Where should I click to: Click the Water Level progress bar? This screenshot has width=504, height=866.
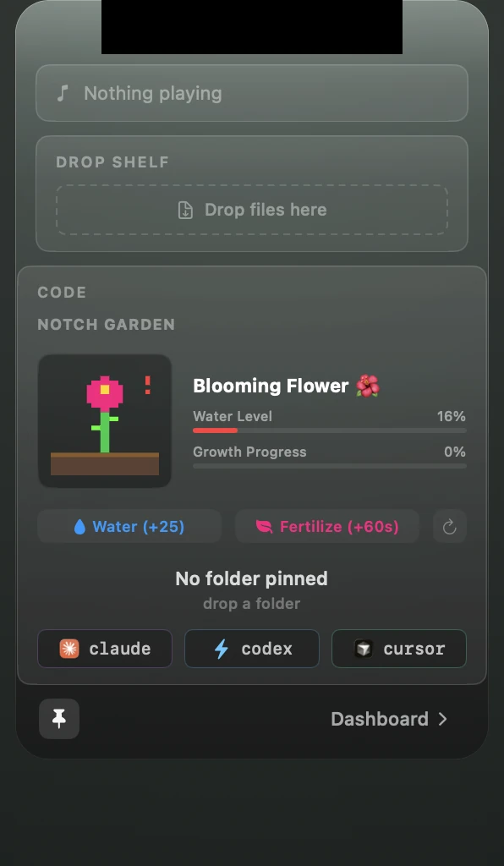pos(330,430)
